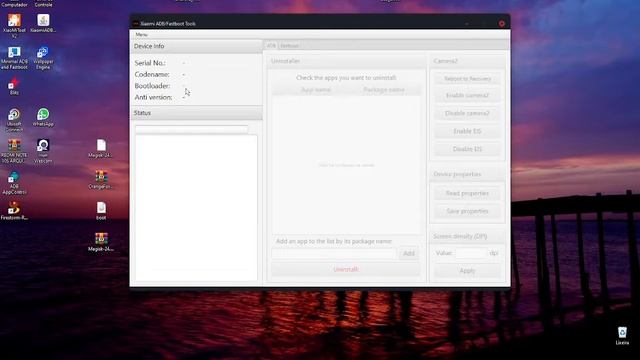This screenshot has width=640, height=360.
Task: Click the Read properties button
Action: [x=467, y=193]
